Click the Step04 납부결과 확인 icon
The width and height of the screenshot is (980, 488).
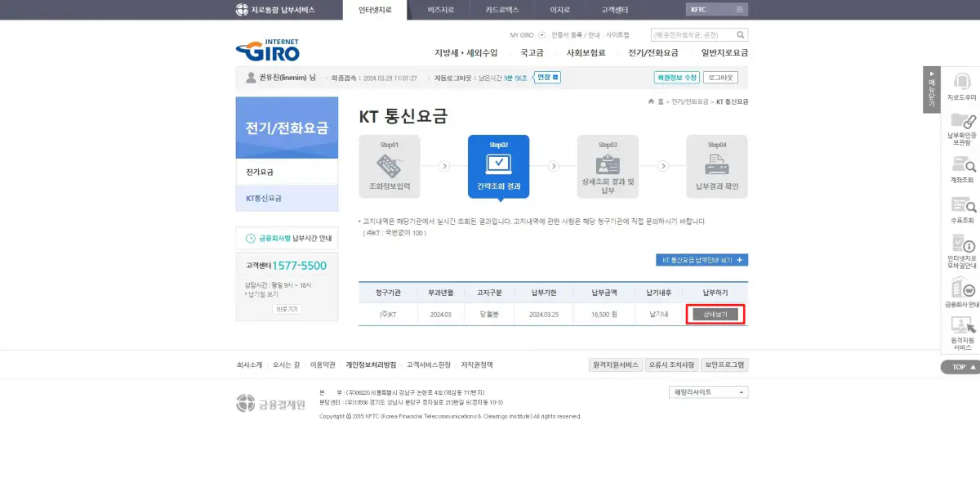(x=717, y=165)
